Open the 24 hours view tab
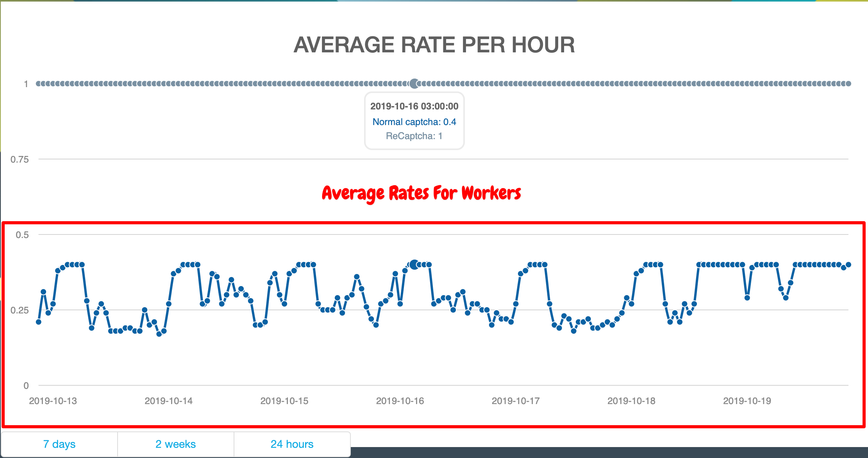This screenshot has height=458, width=868. click(x=292, y=444)
